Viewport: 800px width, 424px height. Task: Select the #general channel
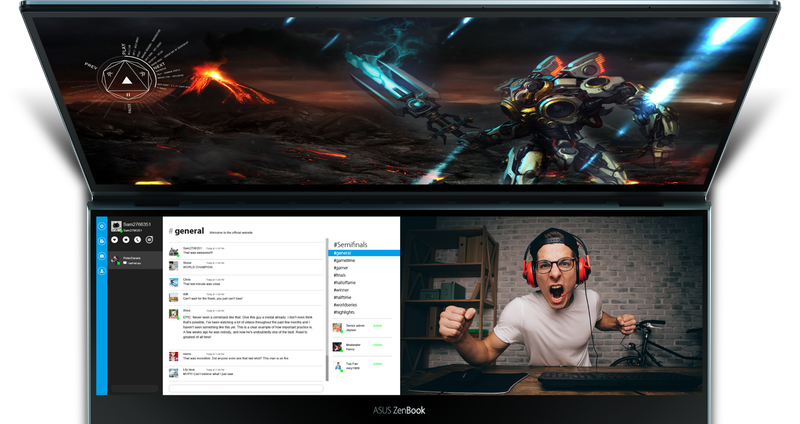tap(364, 253)
